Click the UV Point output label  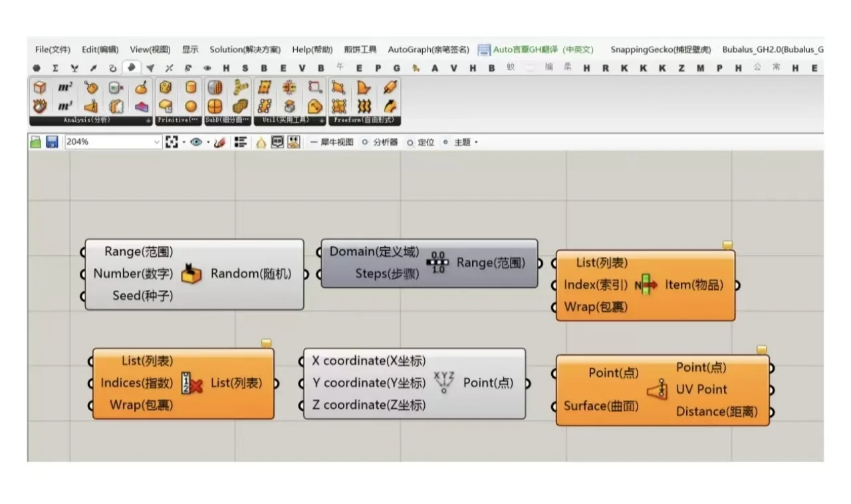(x=701, y=390)
